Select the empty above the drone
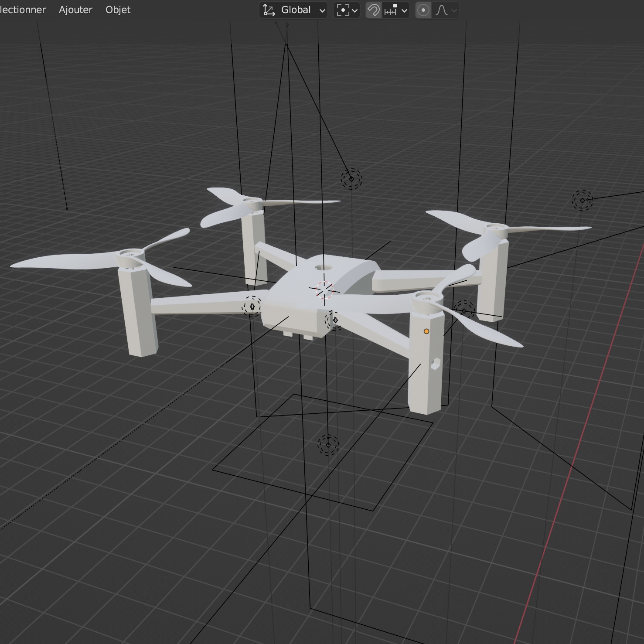Image resolution: width=644 pixels, height=644 pixels. click(x=351, y=178)
